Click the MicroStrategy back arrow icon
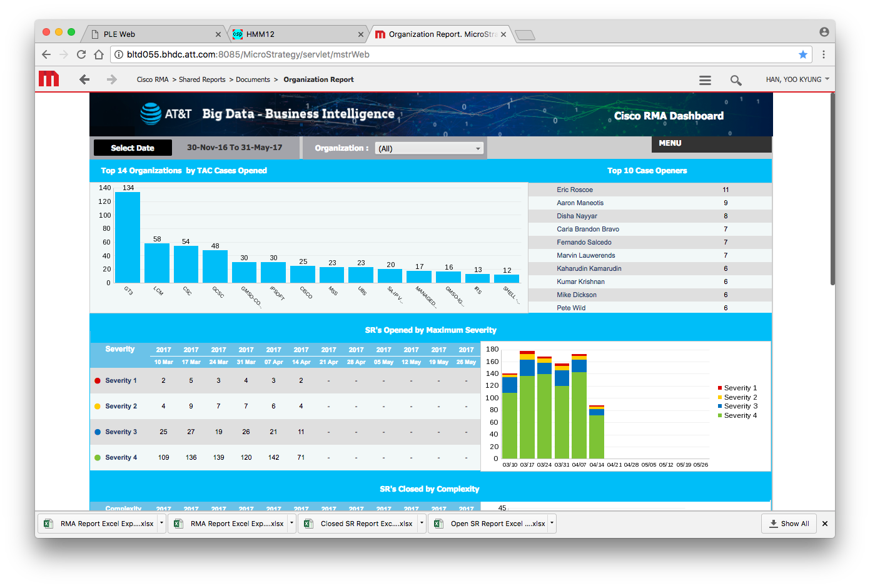870x588 pixels. tap(84, 79)
